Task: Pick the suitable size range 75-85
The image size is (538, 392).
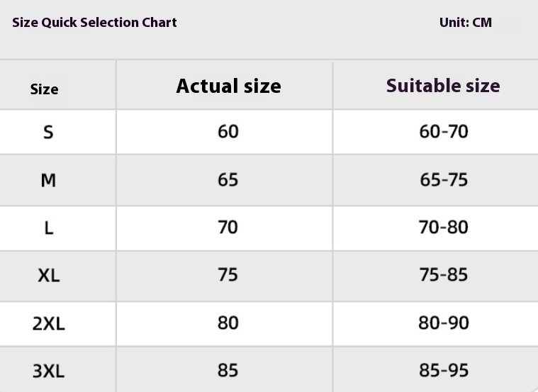Action: pos(444,275)
